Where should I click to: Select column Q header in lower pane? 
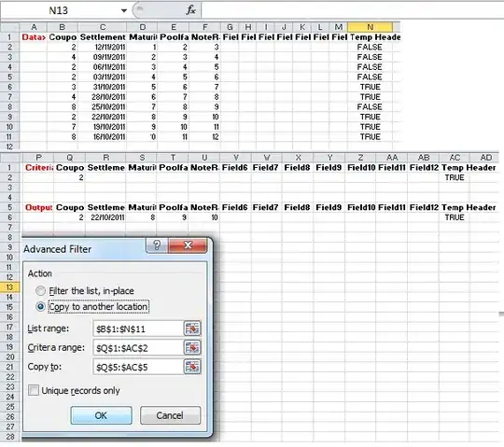[69, 158]
